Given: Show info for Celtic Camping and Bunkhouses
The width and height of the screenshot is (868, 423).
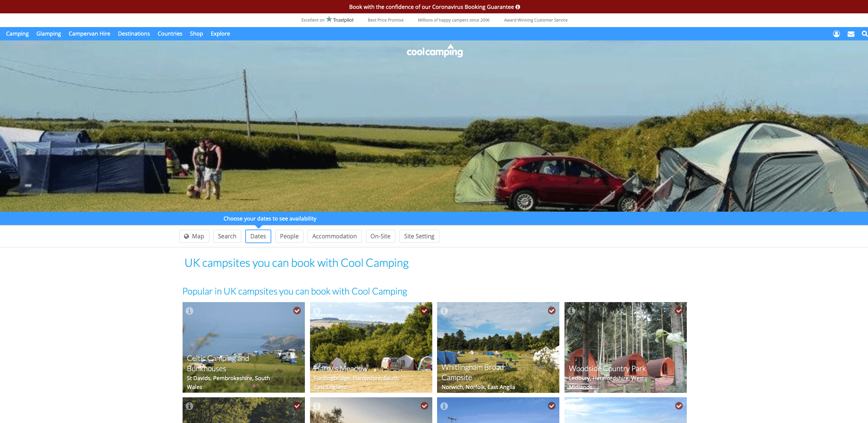Looking at the screenshot, I should [x=189, y=311].
